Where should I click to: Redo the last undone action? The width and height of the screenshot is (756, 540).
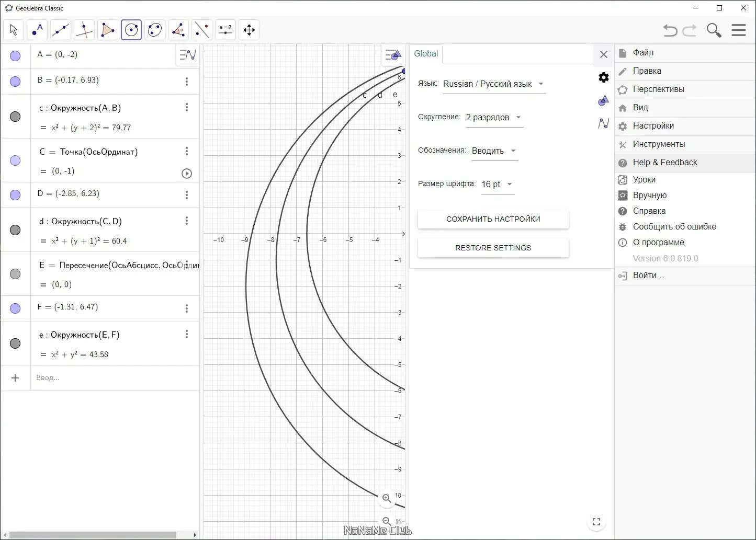click(x=690, y=30)
